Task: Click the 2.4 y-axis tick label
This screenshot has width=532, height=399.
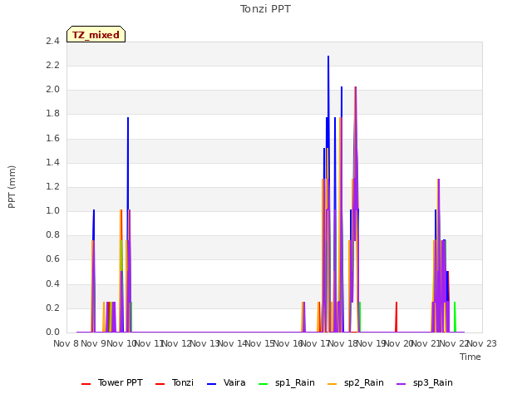Action: point(52,41)
